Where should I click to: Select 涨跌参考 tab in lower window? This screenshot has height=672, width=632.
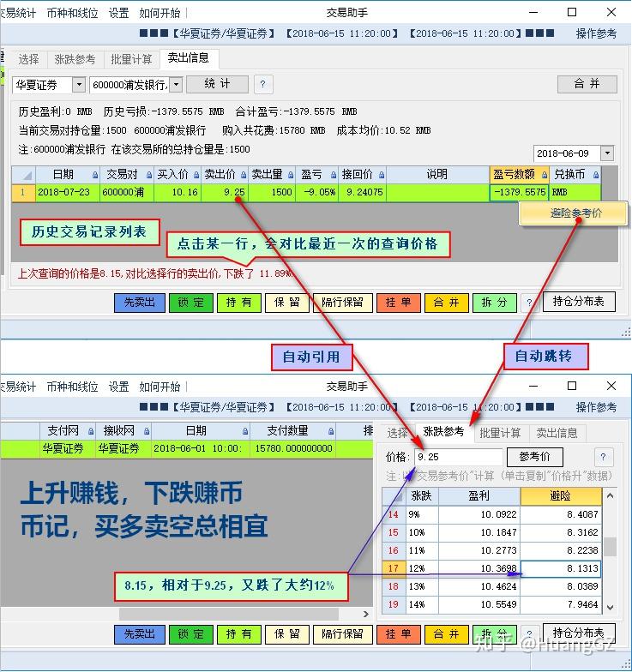coord(444,432)
